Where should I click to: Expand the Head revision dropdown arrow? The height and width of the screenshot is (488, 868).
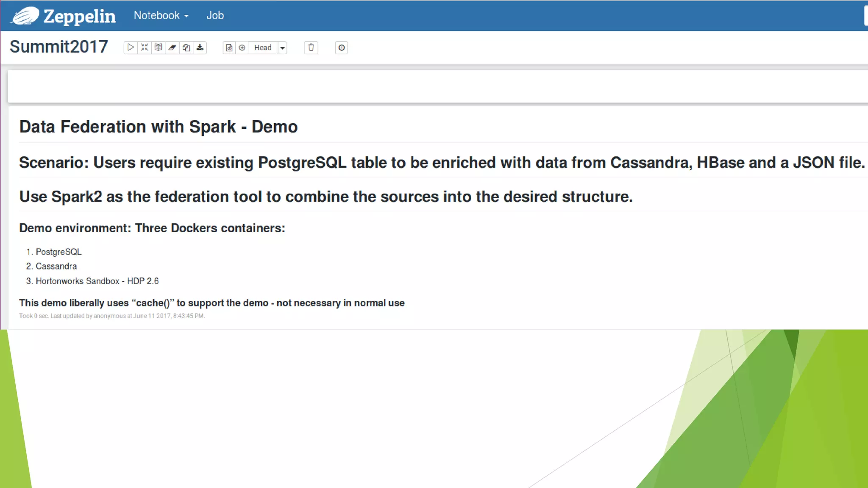pos(282,48)
